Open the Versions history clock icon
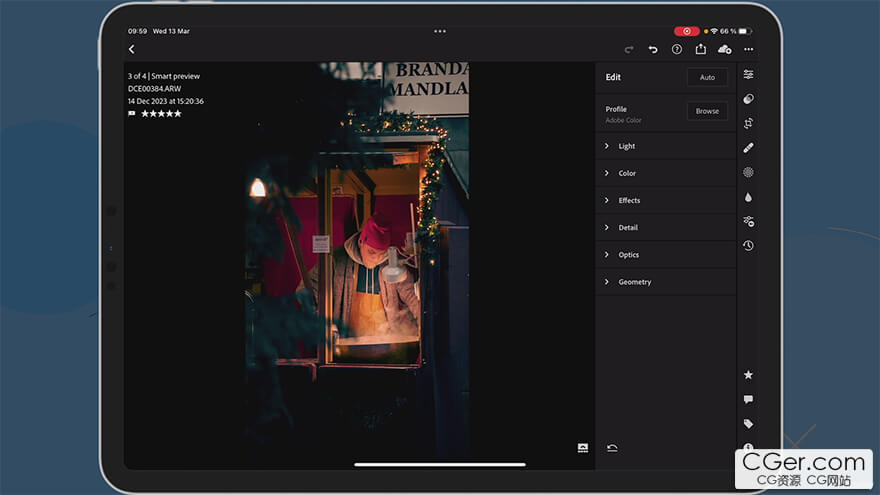This screenshot has height=495, width=880. [748, 246]
